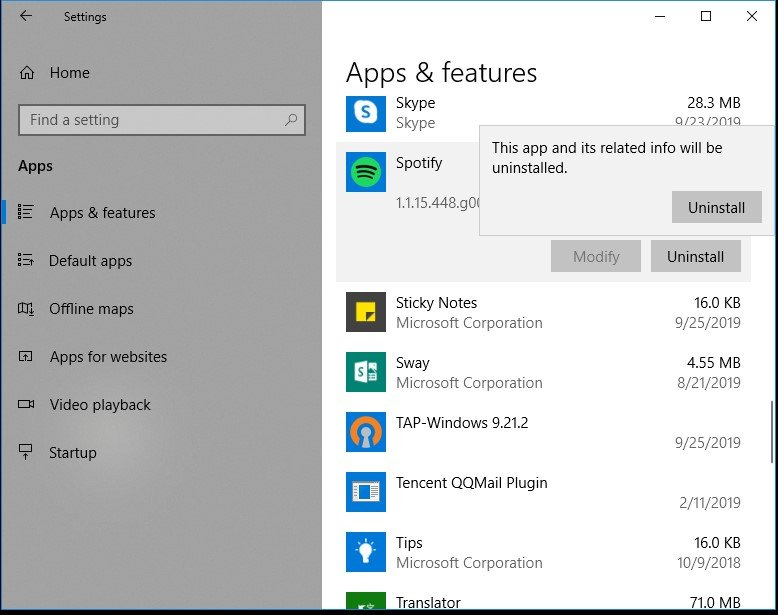Image resolution: width=778 pixels, height=615 pixels.
Task: Click the Apps & features sidebar icon
Action: click(26, 212)
